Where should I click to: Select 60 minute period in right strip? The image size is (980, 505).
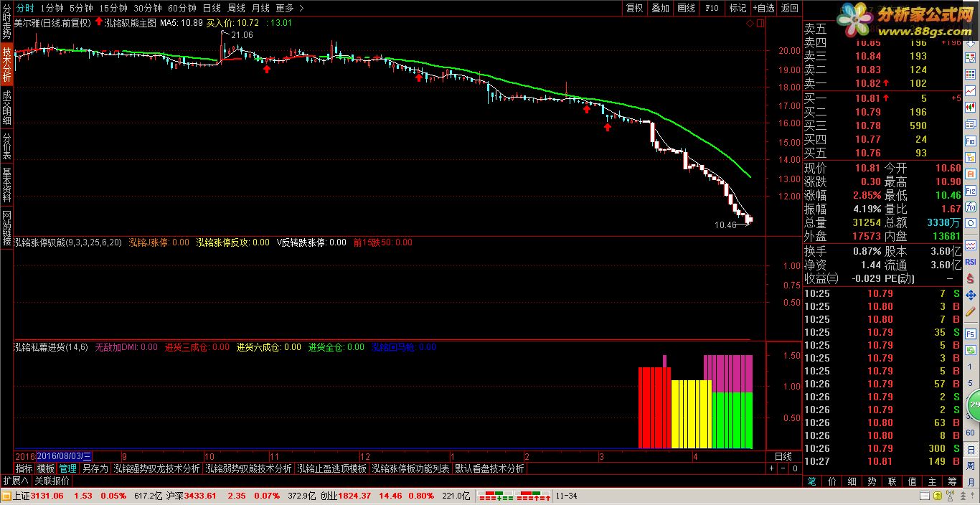point(970,434)
